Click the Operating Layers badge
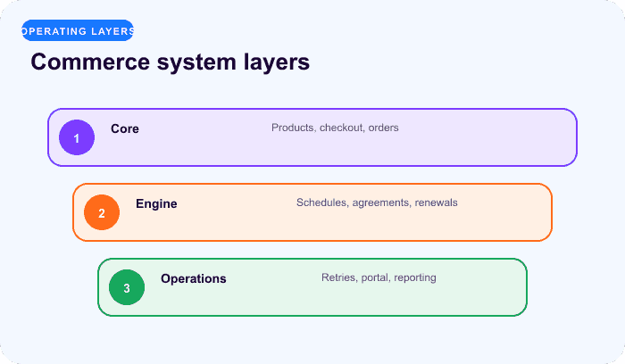The width and height of the screenshot is (625, 364). (78, 30)
